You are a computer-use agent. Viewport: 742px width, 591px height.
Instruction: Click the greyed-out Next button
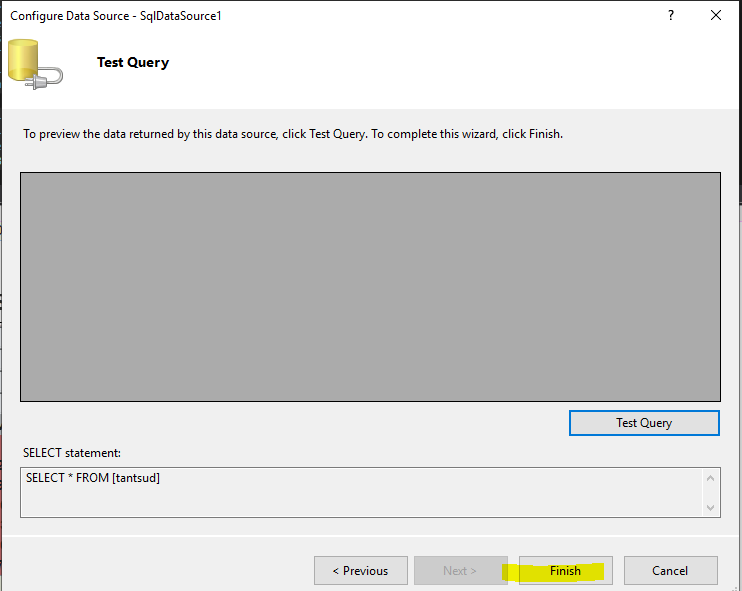(x=460, y=571)
